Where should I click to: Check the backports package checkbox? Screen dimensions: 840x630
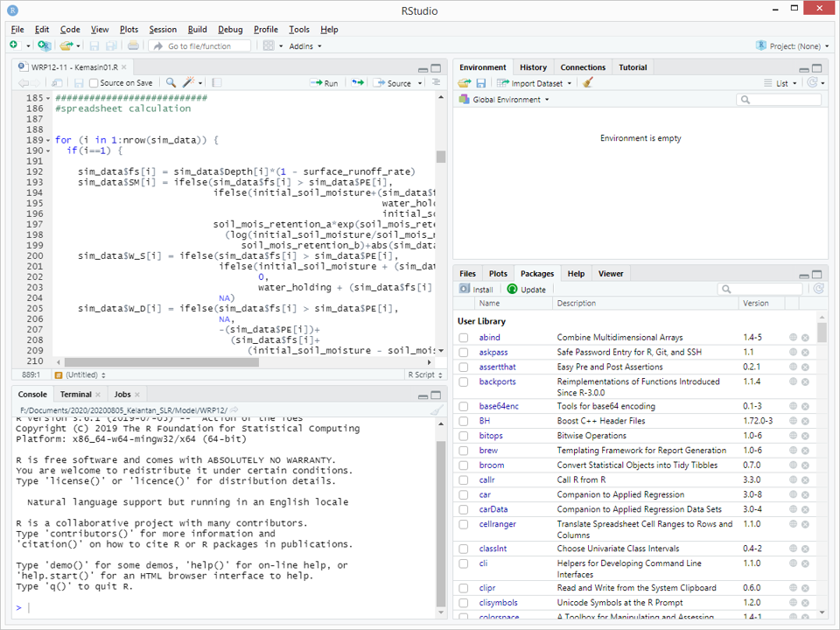coord(464,382)
